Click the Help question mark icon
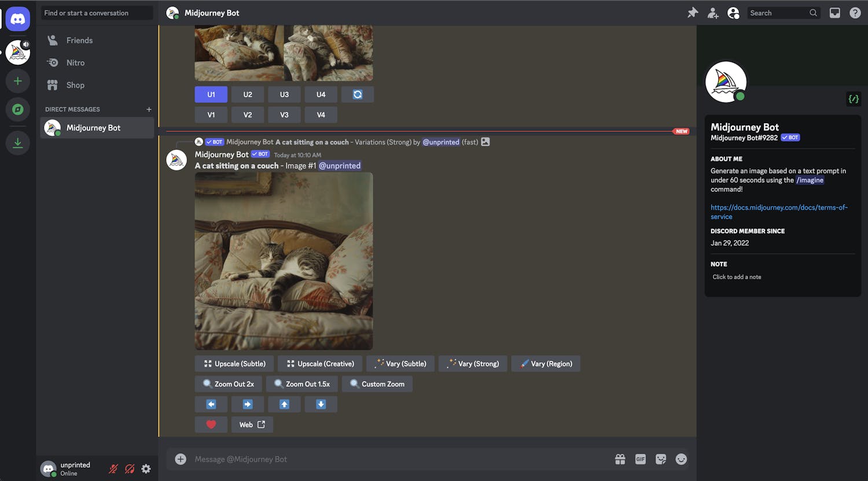The width and height of the screenshot is (868, 481). click(855, 13)
